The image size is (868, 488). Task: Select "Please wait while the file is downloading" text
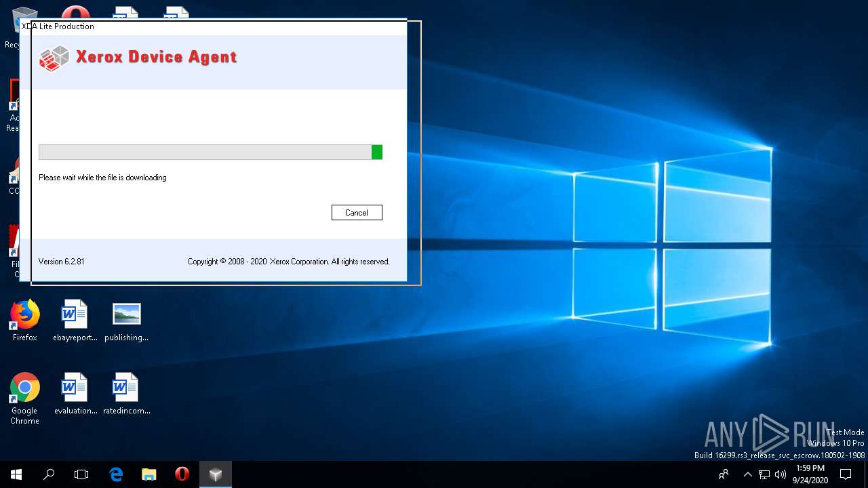102,178
